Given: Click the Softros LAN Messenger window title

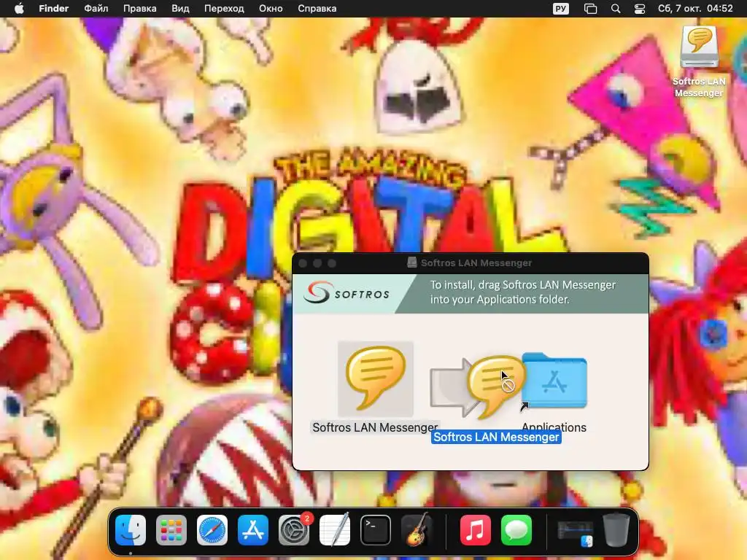Looking at the screenshot, I should pyautogui.click(x=476, y=262).
